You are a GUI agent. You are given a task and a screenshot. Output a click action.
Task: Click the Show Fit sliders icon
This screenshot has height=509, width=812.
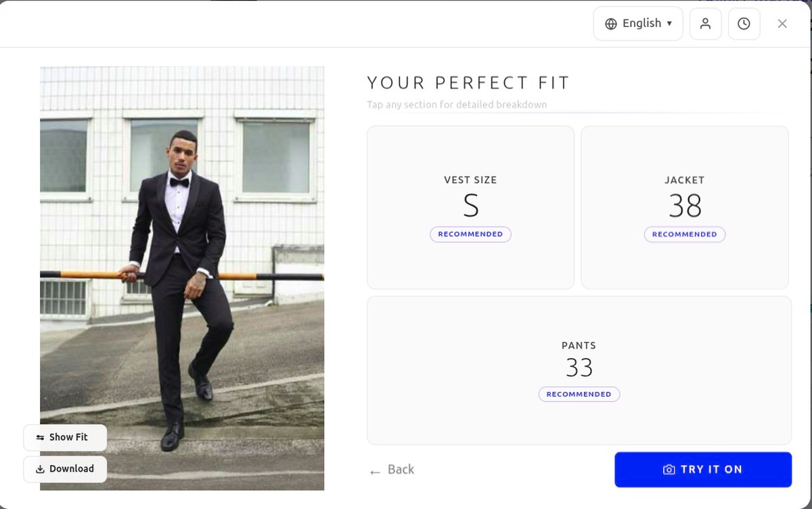pyautogui.click(x=40, y=438)
